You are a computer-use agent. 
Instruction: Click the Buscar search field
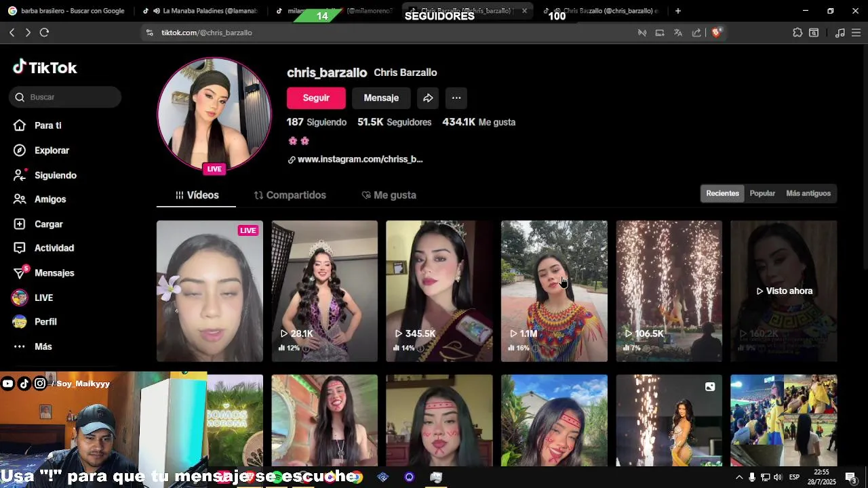tap(66, 97)
